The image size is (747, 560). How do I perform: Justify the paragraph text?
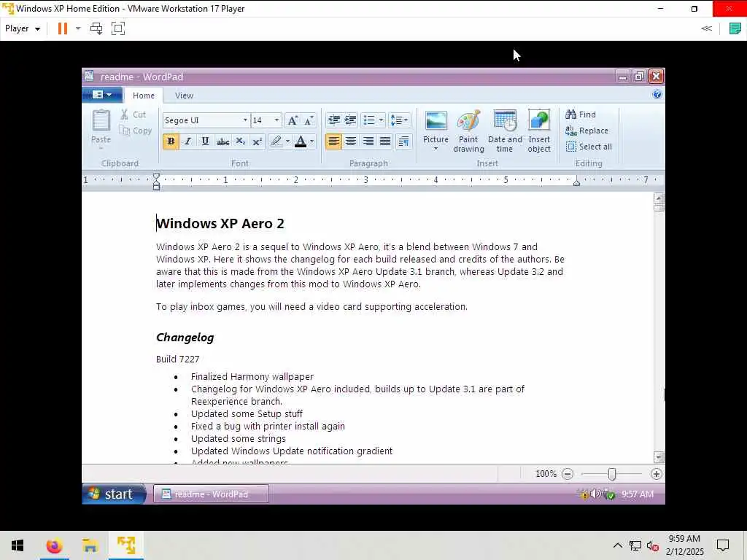coord(385,141)
